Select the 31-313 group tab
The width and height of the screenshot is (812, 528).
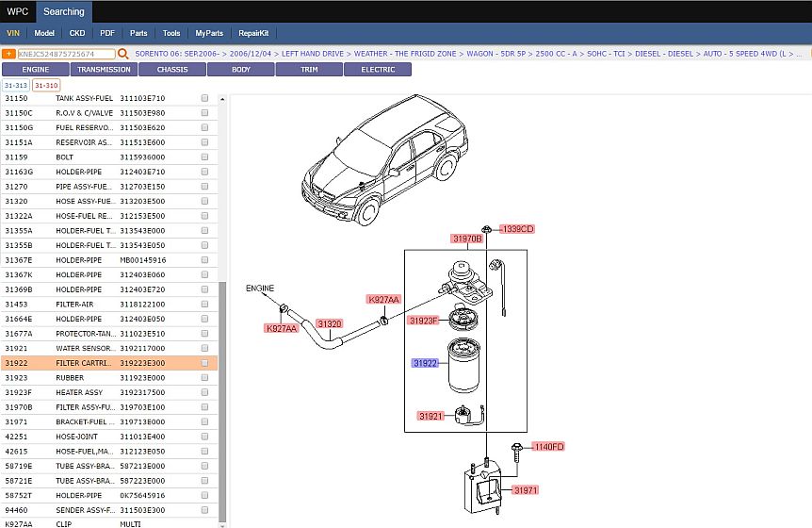(16, 85)
